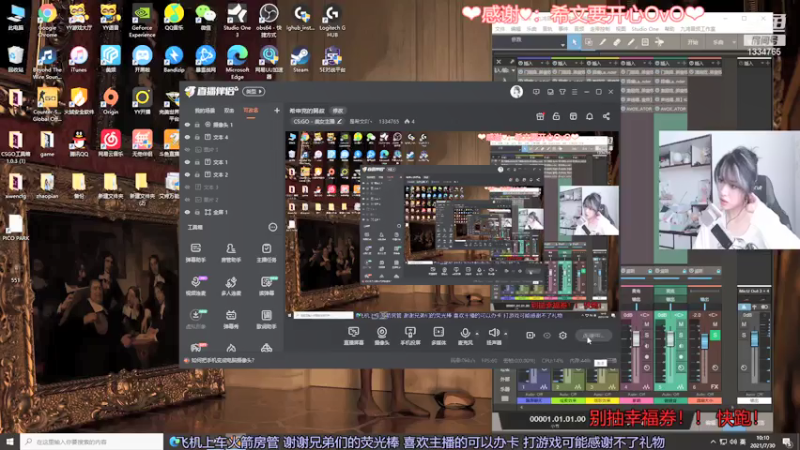800x450 pixels.
Task: Open the taskbar clock and date
Action: (763, 442)
